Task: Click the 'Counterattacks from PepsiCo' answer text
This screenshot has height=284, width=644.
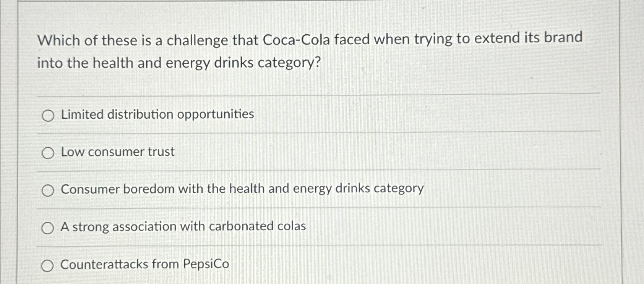Action: (145, 264)
